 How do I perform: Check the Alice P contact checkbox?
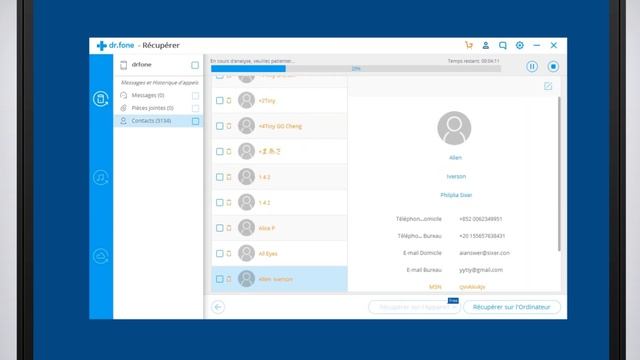tap(220, 228)
